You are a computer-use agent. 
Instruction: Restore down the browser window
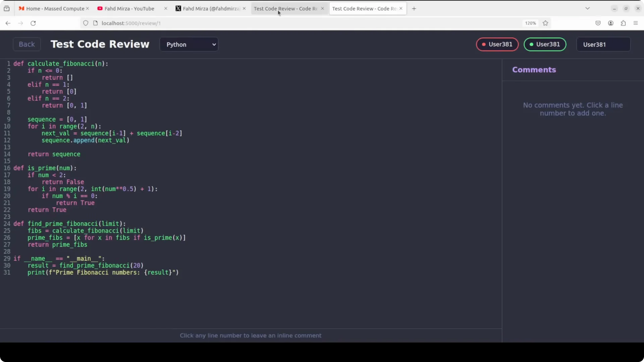tap(626, 9)
